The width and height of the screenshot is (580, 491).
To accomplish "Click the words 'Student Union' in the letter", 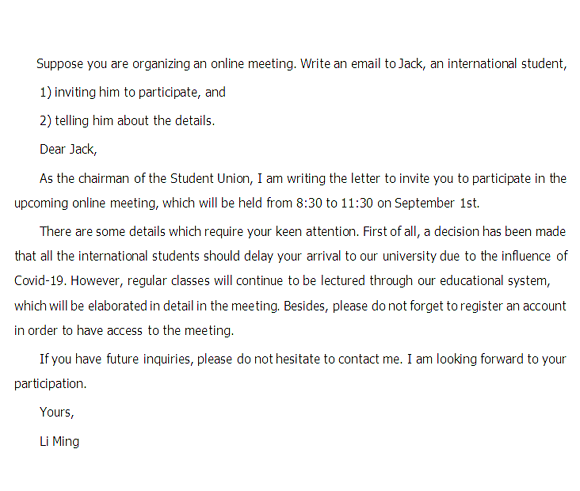I will click(210, 178).
